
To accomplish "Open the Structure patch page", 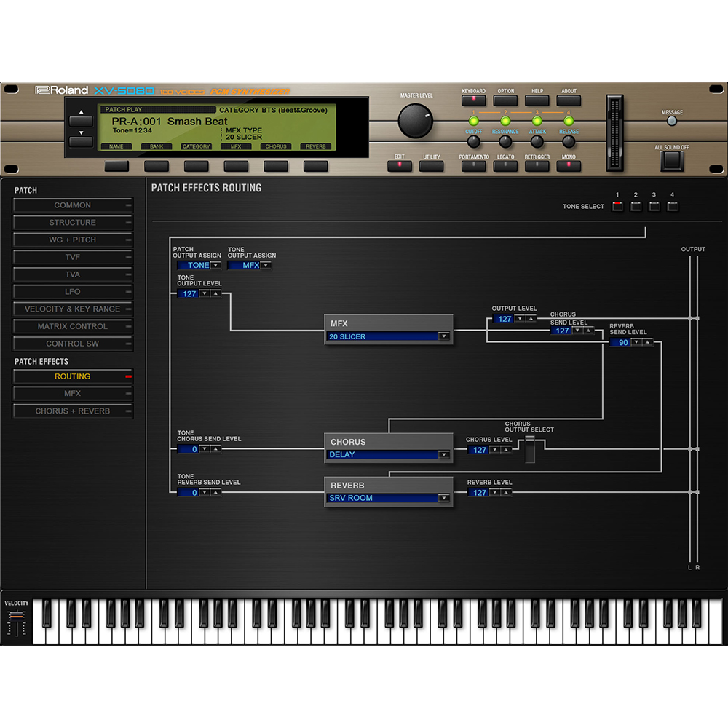I will [x=73, y=222].
